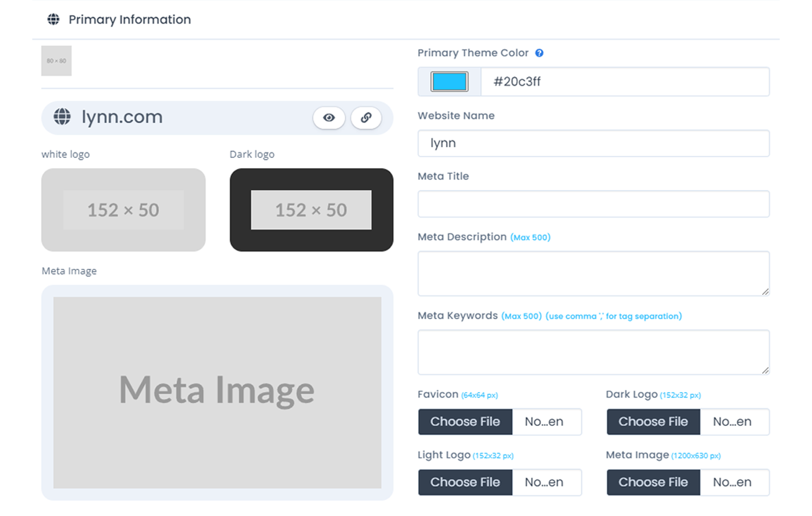This screenshot has height=516, width=812.
Task: Open the blue theme color swatch picker
Action: (449, 81)
